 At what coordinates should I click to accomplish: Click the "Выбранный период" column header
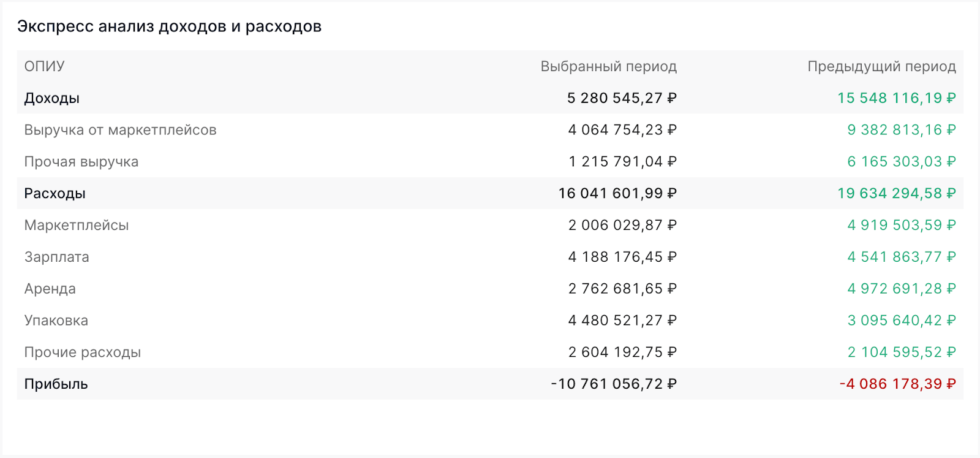click(608, 66)
